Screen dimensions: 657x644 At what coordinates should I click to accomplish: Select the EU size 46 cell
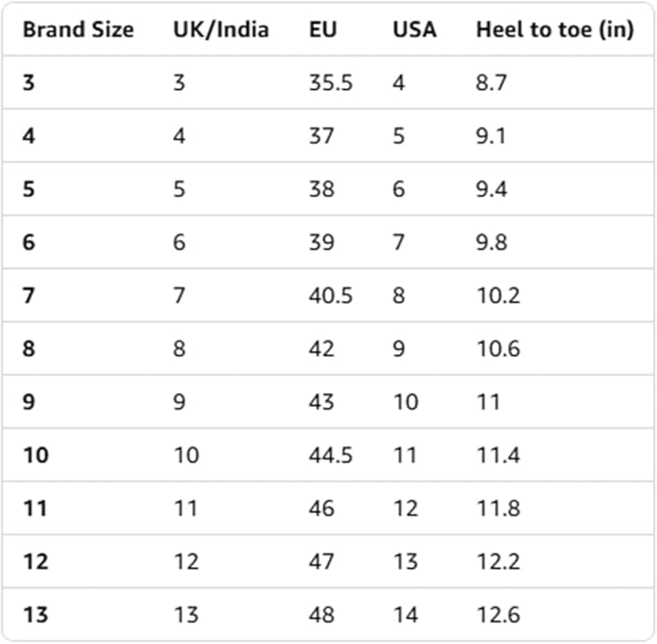tap(322, 509)
